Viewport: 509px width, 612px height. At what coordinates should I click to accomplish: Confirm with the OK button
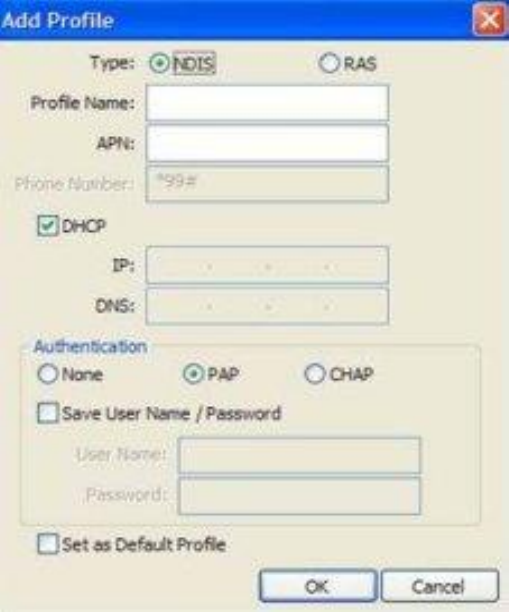(x=318, y=586)
